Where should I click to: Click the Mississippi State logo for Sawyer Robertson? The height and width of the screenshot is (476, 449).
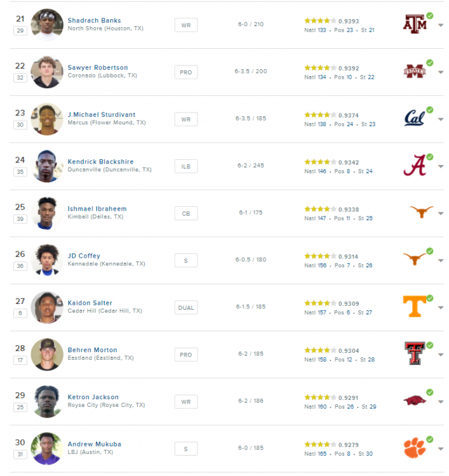click(415, 72)
